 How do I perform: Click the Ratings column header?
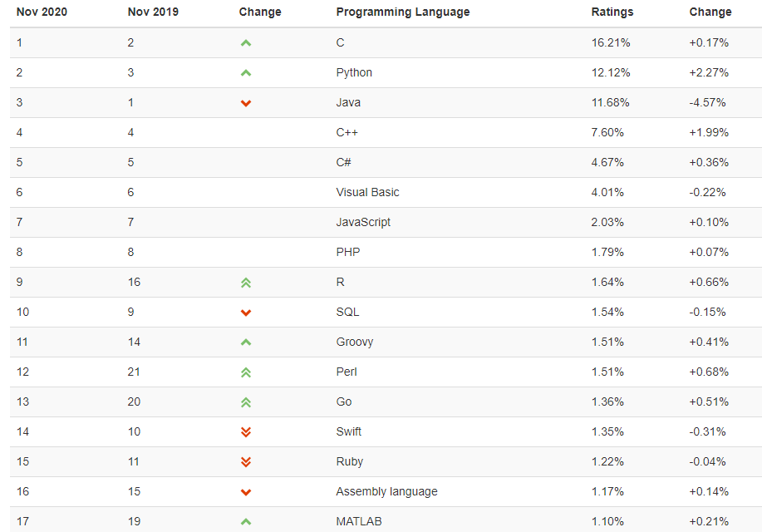pos(612,12)
